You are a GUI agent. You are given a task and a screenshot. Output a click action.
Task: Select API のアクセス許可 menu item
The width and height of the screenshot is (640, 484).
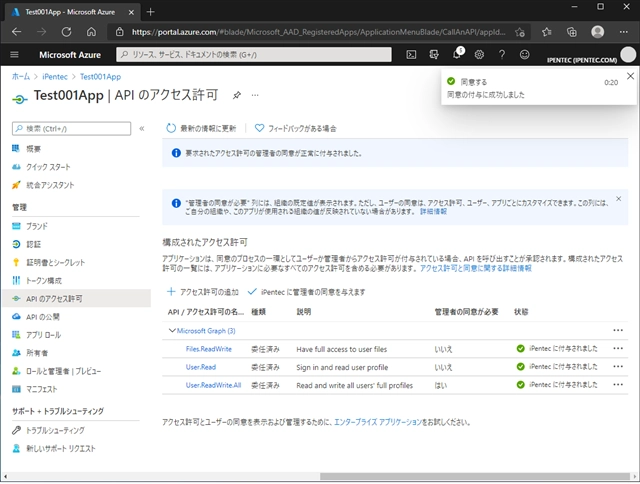76,299
